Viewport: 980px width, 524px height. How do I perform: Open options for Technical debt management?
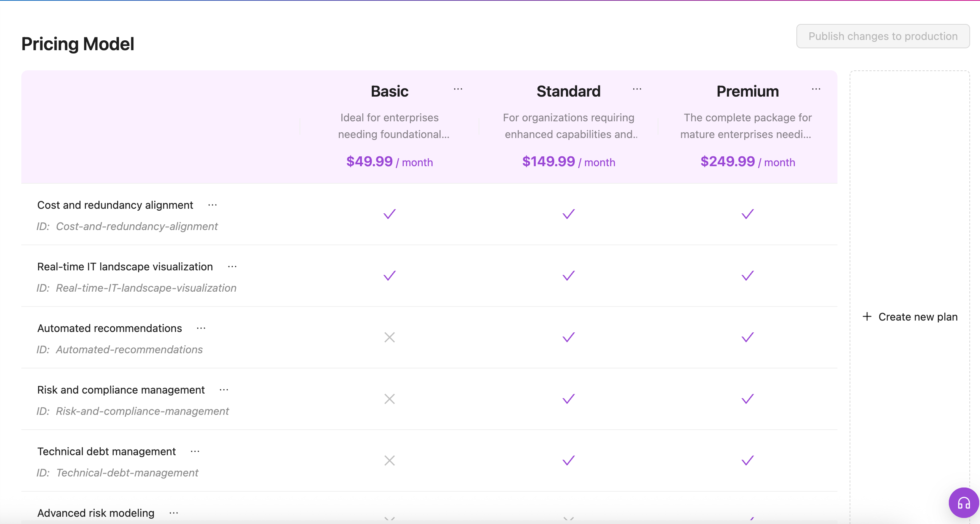tap(195, 452)
